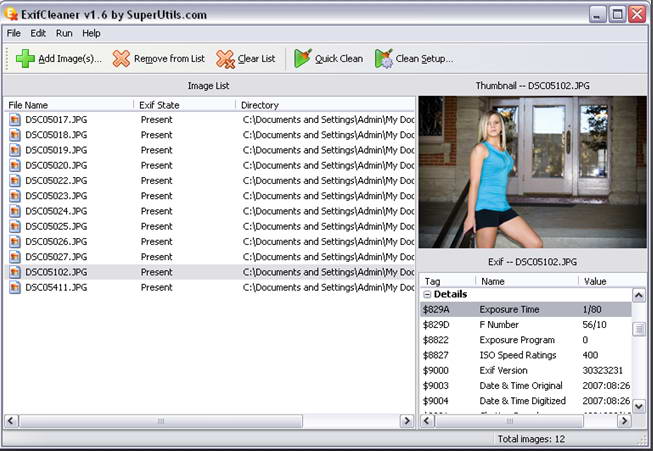Click Exif panel vertical scrollbar down arrow
653x451 pixels.
pyautogui.click(x=639, y=405)
